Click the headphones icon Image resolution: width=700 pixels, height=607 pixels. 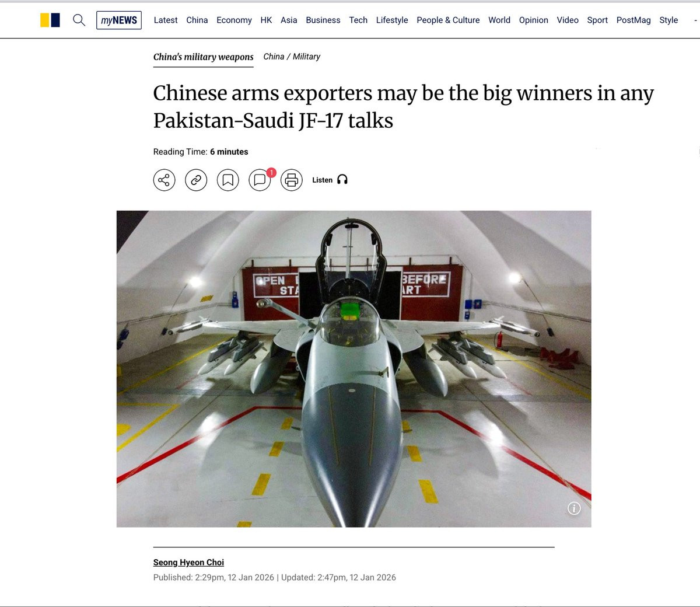[342, 180]
